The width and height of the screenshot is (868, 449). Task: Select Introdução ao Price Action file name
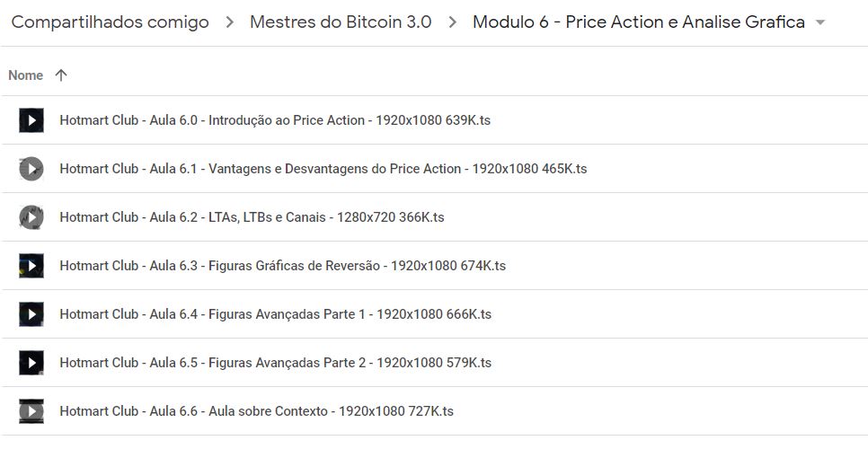click(275, 120)
